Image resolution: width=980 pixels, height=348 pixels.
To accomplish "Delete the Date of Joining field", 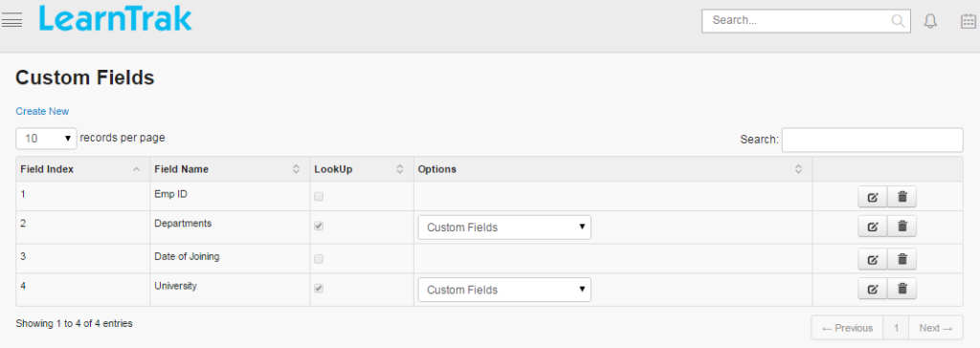I will coord(902,259).
